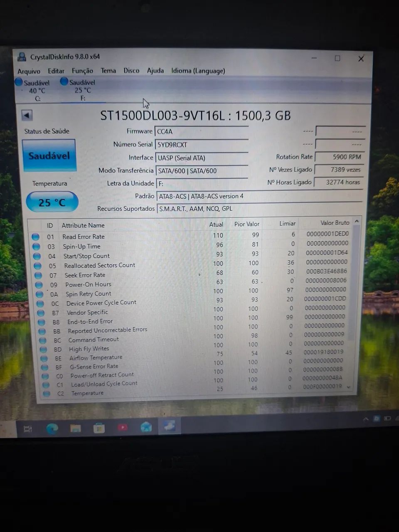This screenshot has height=532, width=399.
Task: Click status icon of Start/Stop Count row
Action: point(37,256)
